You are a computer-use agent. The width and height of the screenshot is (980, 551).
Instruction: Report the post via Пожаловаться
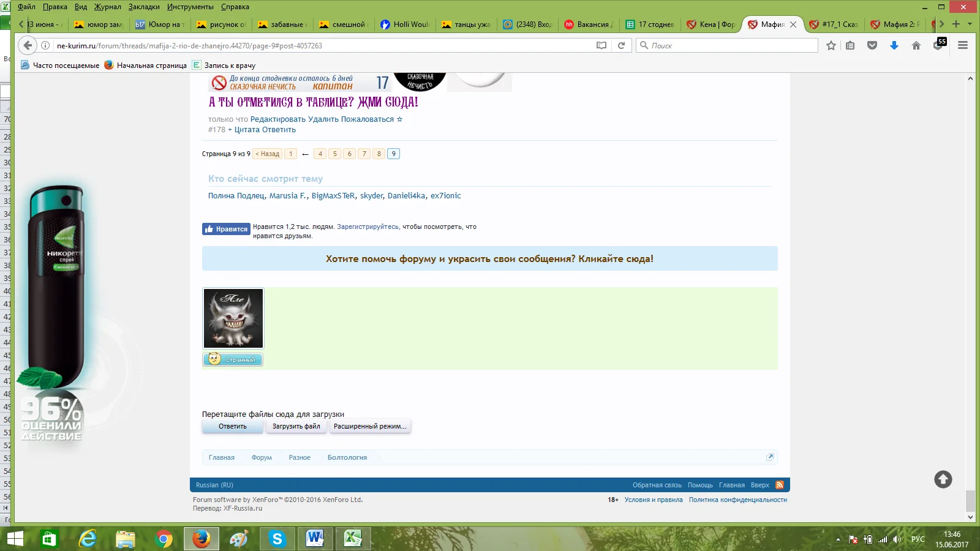tap(367, 119)
